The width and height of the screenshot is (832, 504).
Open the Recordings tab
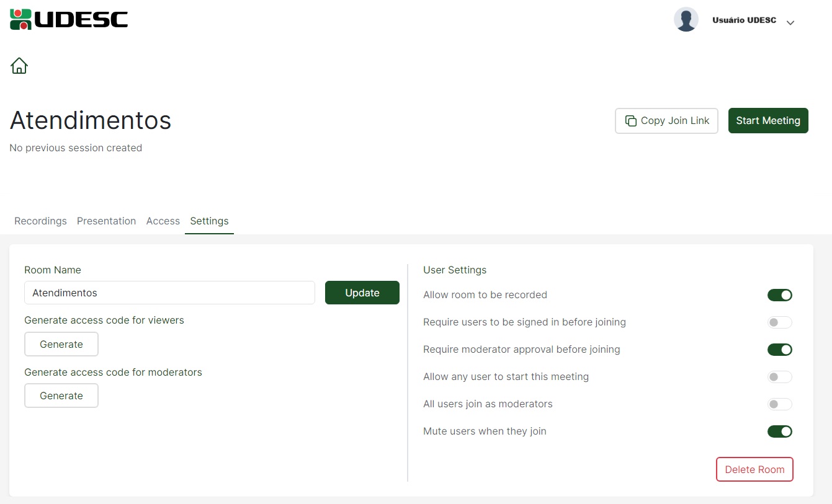pos(40,221)
